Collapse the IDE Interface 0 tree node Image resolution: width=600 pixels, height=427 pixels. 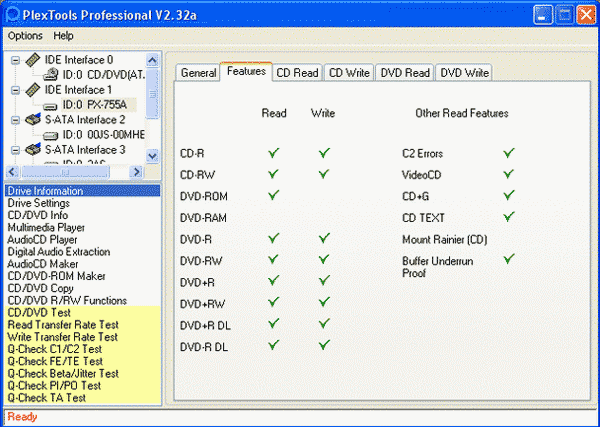pyautogui.click(x=15, y=60)
